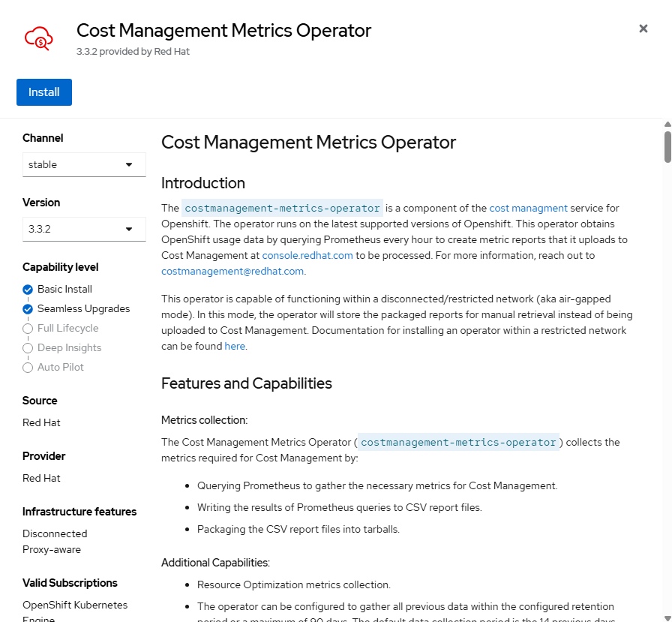The image size is (672, 622).
Task: Click the 'Introduction' section heading
Action: tap(203, 183)
